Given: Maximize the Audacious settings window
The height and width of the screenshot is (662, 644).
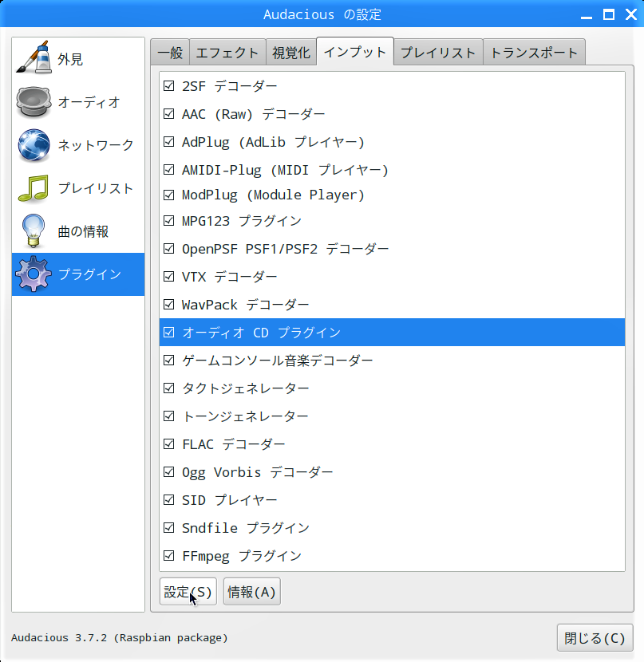Looking at the screenshot, I should click(609, 14).
